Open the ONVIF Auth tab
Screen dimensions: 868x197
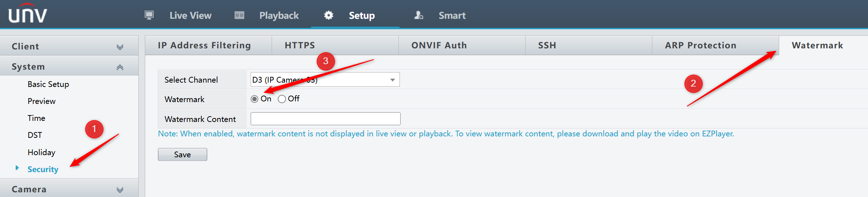coord(462,45)
